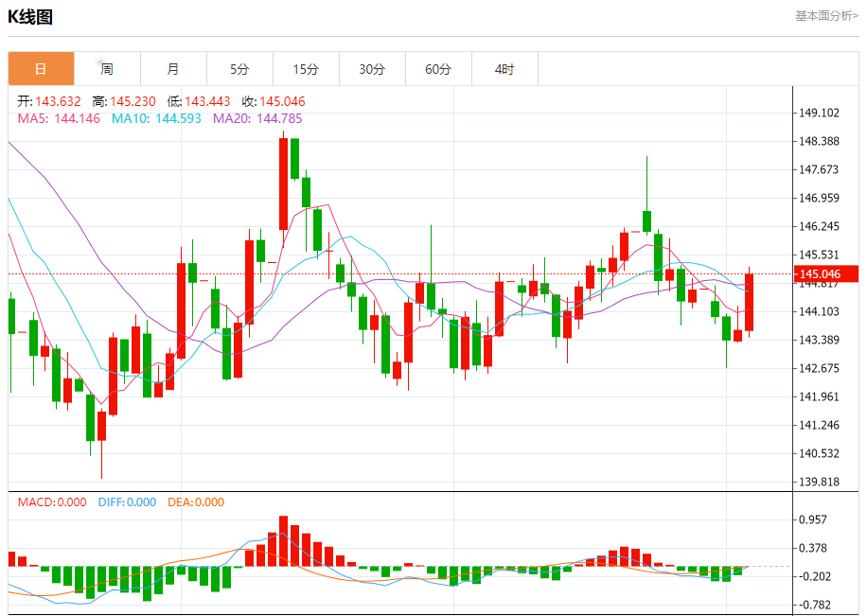
Task: Open the 60分 timeframe tab
Action: pyautogui.click(x=438, y=69)
